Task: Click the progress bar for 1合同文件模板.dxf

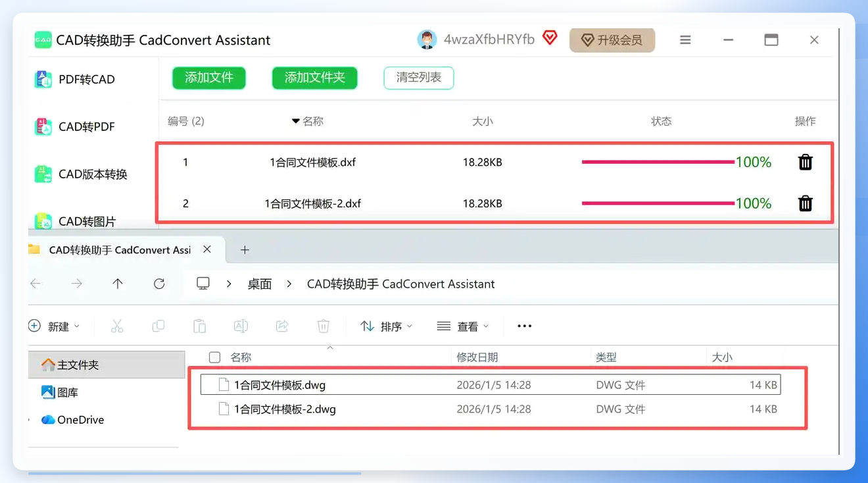Action: (658, 162)
